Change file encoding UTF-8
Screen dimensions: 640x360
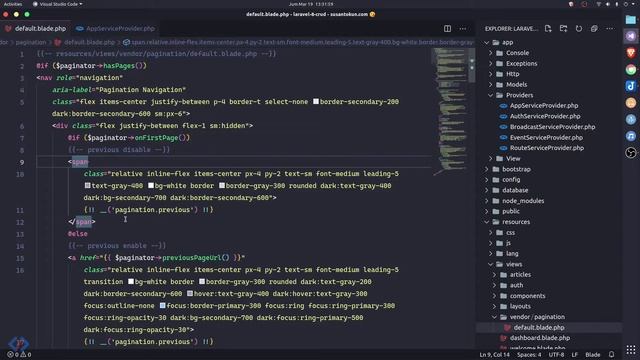point(556,355)
